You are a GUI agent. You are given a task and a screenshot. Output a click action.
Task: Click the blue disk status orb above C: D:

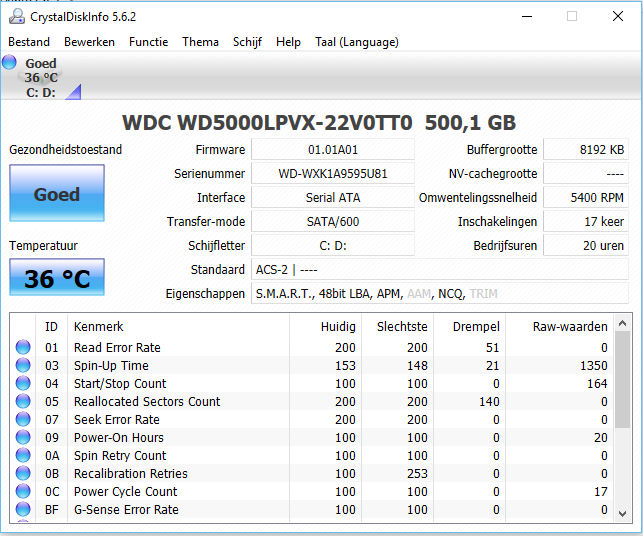9,62
